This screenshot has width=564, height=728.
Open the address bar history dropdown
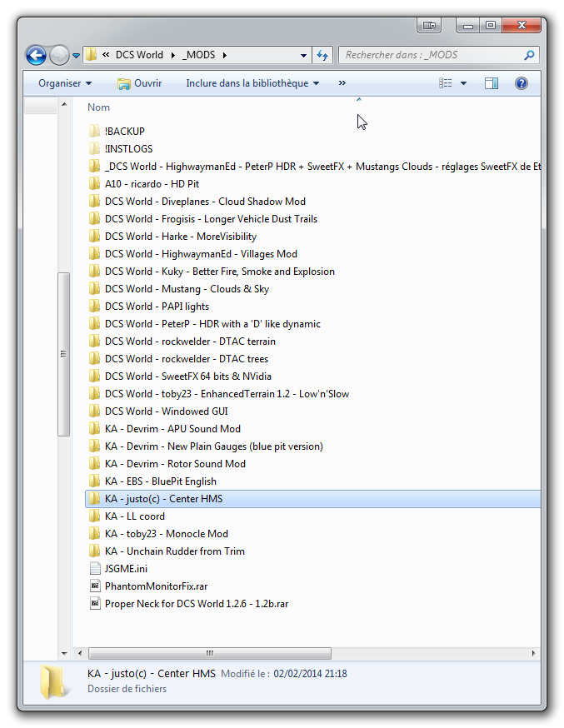coord(303,55)
